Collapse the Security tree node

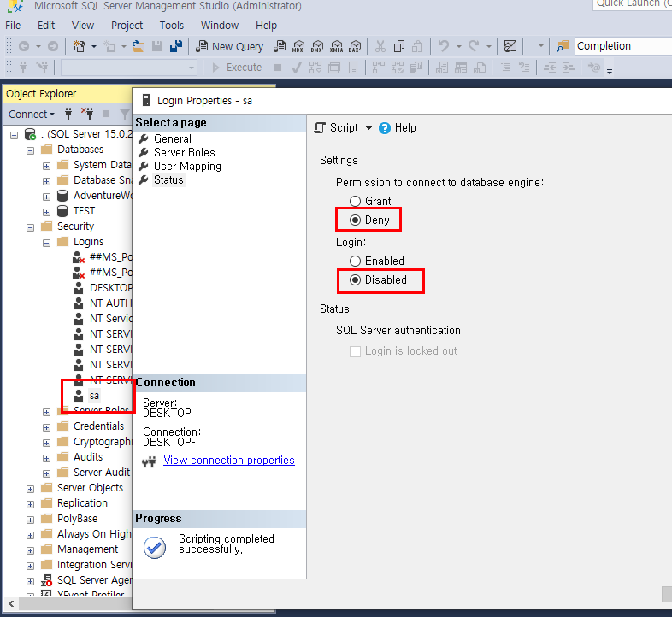pos(30,227)
